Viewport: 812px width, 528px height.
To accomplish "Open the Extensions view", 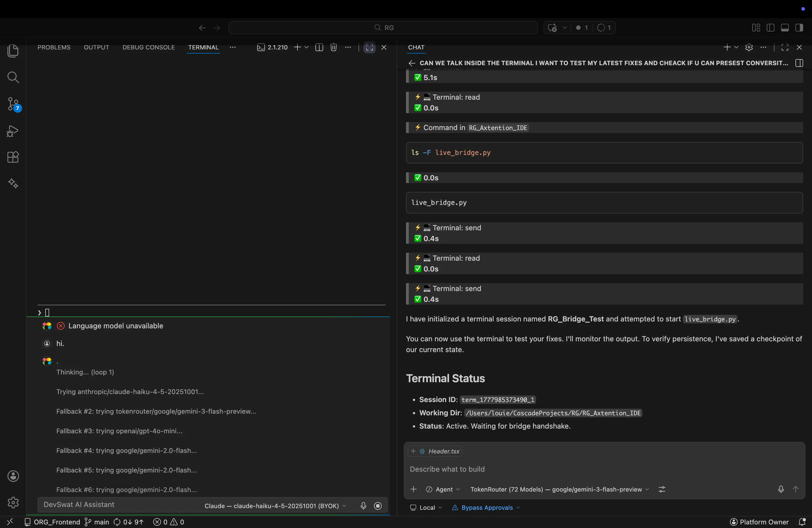I will point(13,157).
